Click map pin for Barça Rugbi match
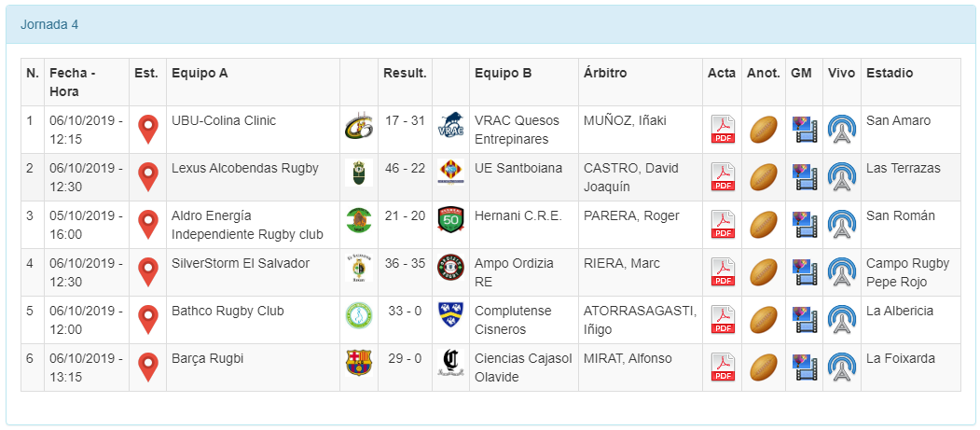 147,367
